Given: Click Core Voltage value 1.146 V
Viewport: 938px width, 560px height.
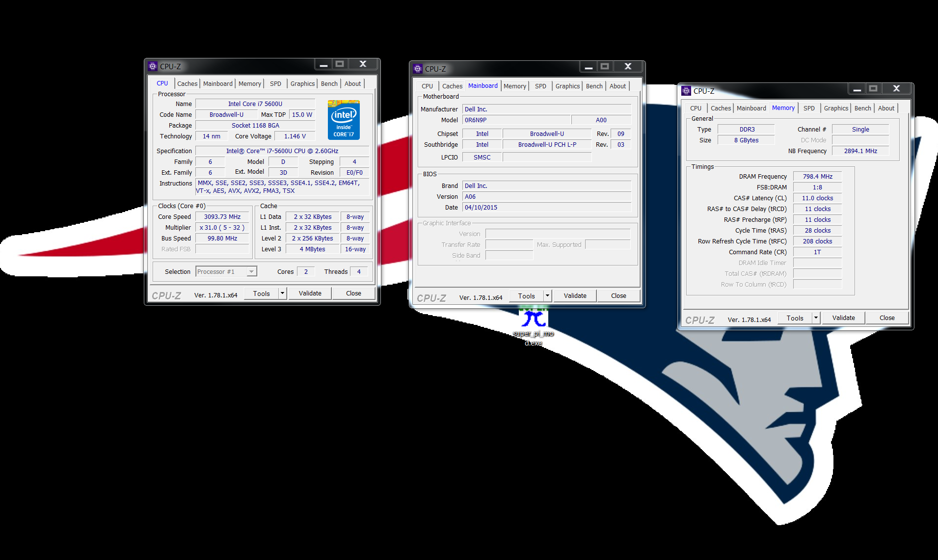Looking at the screenshot, I should (295, 136).
